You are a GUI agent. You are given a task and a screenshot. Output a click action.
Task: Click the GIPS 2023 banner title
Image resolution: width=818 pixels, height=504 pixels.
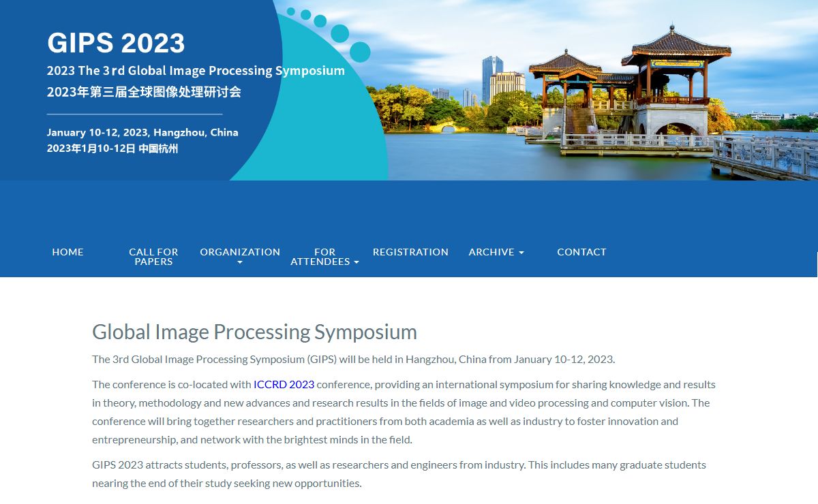coord(116,43)
